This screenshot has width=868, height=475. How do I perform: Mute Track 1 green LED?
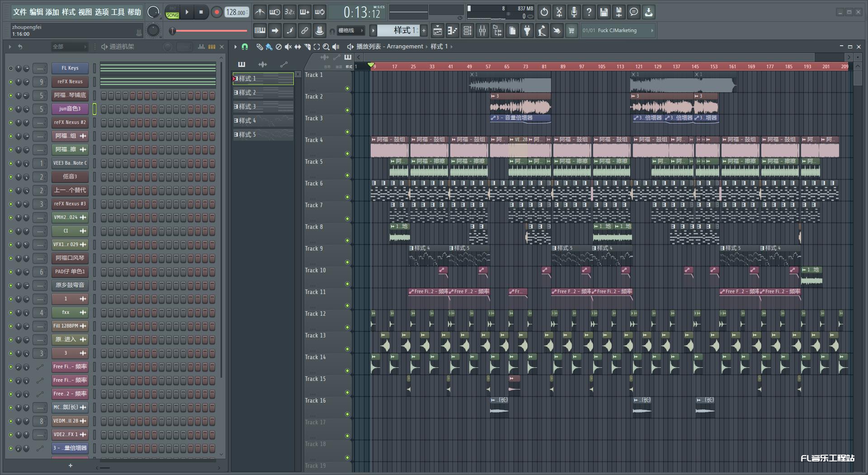[x=347, y=88]
